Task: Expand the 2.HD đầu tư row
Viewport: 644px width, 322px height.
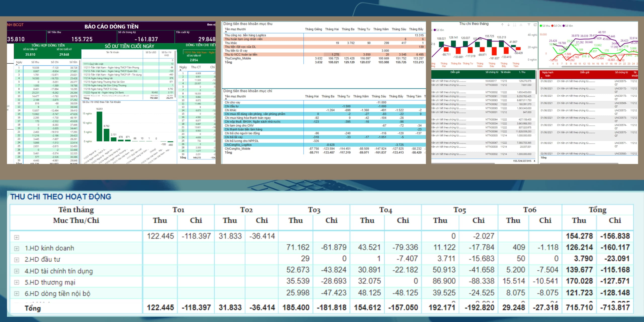Action: click(17, 260)
